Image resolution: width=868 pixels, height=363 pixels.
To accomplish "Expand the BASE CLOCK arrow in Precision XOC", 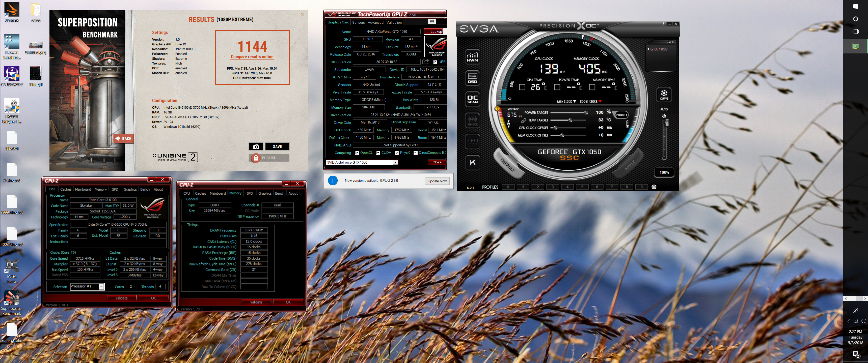I will point(575,101).
